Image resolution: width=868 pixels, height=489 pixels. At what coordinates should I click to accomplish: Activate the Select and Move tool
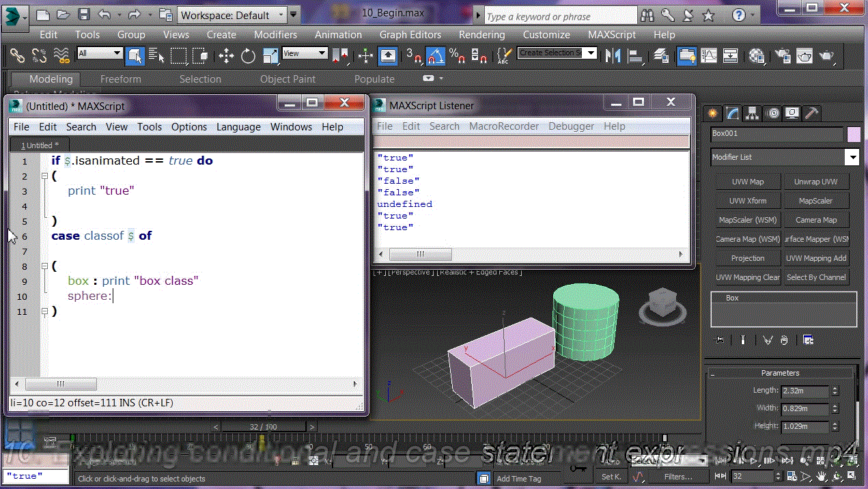(x=226, y=55)
